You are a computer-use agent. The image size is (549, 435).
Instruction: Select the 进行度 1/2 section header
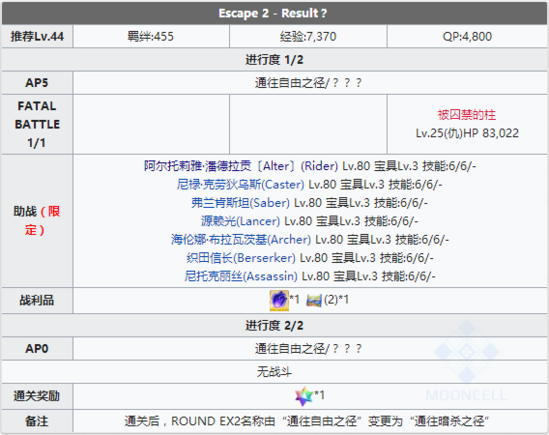[274, 60]
